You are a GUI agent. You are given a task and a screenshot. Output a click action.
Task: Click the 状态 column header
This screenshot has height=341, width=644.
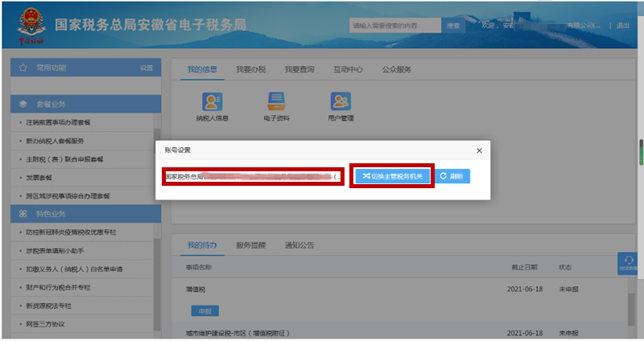pyautogui.click(x=565, y=267)
